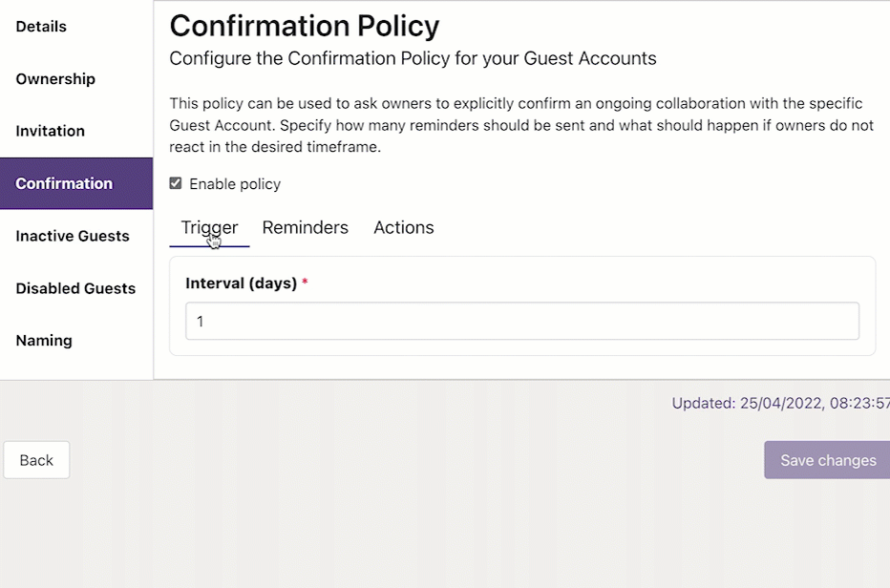View reminder settings by opening Reminders tab

[x=305, y=227]
